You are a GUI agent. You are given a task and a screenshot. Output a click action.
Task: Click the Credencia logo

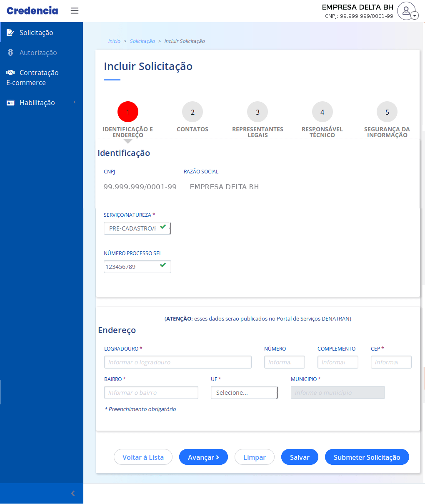point(32,11)
